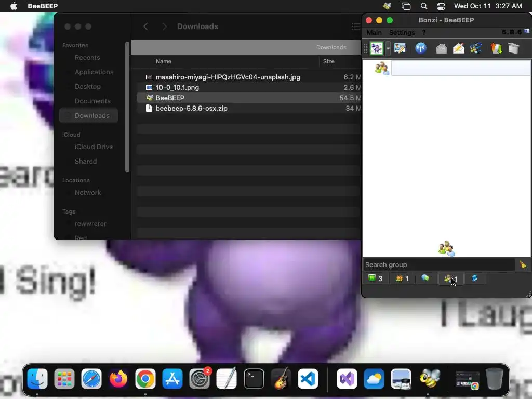Open iCloud Drive in Finder sidebar

click(x=94, y=147)
